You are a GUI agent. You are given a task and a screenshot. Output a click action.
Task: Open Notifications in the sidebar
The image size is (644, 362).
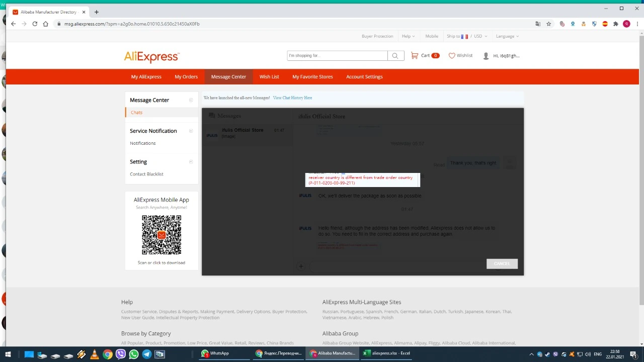[143, 143]
